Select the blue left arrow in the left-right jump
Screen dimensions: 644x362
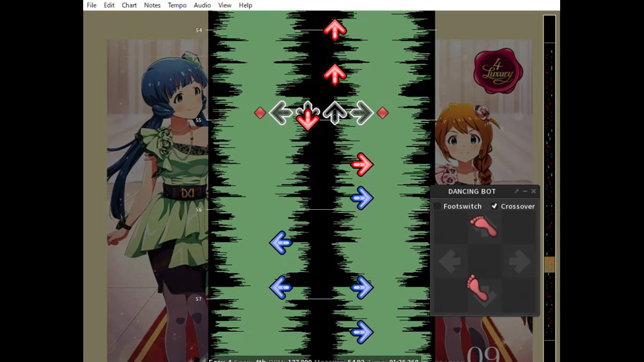coord(281,288)
